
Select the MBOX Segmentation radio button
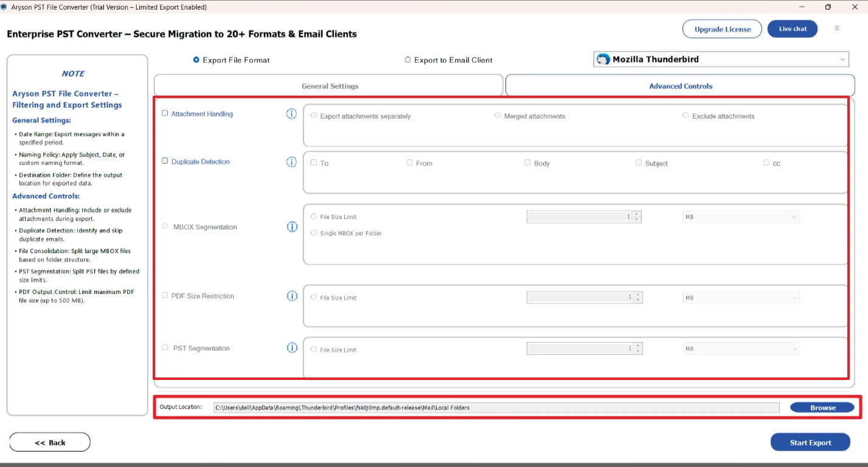[x=165, y=226]
